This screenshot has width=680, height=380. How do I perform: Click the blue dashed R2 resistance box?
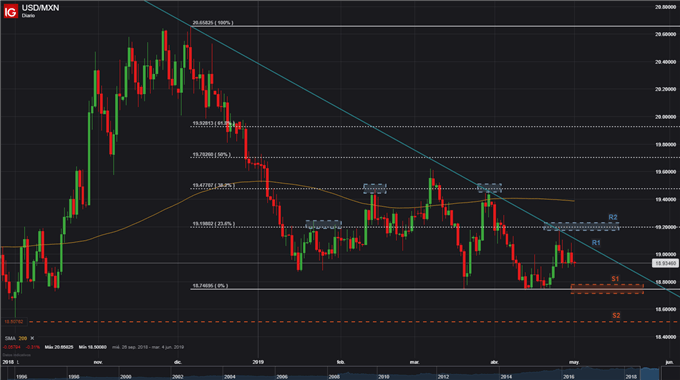pyautogui.click(x=581, y=226)
